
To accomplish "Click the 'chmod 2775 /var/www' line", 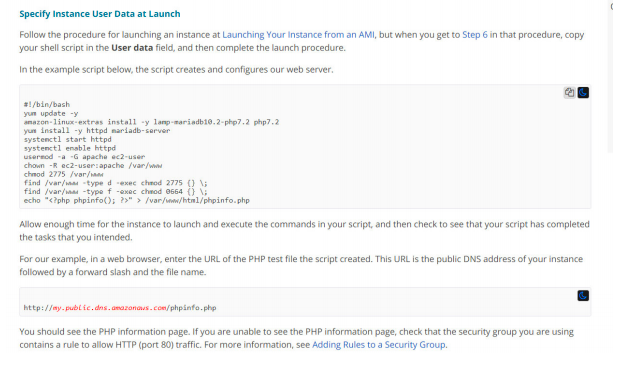I will (x=63, y=174).
